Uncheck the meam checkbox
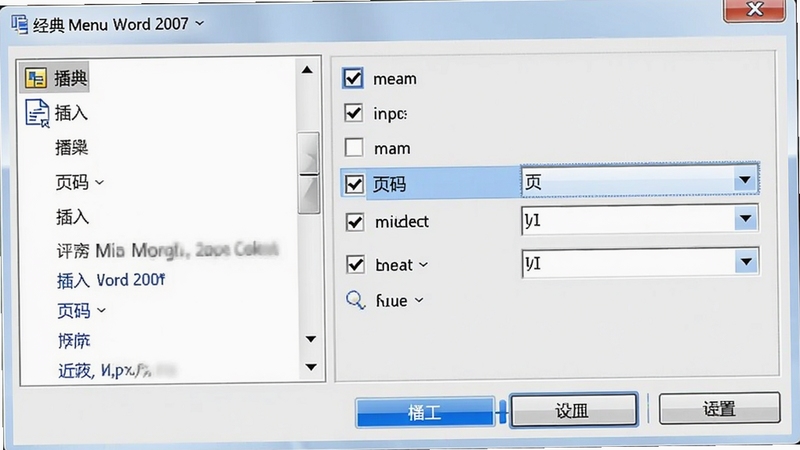The height and width of the screenshot is (450, 800). coord(353,79)
